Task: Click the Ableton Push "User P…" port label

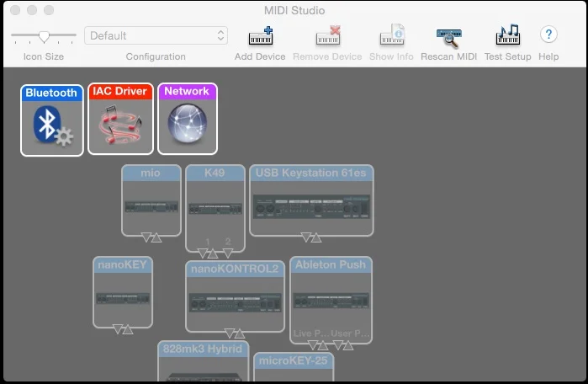Action: click(350, 333)
